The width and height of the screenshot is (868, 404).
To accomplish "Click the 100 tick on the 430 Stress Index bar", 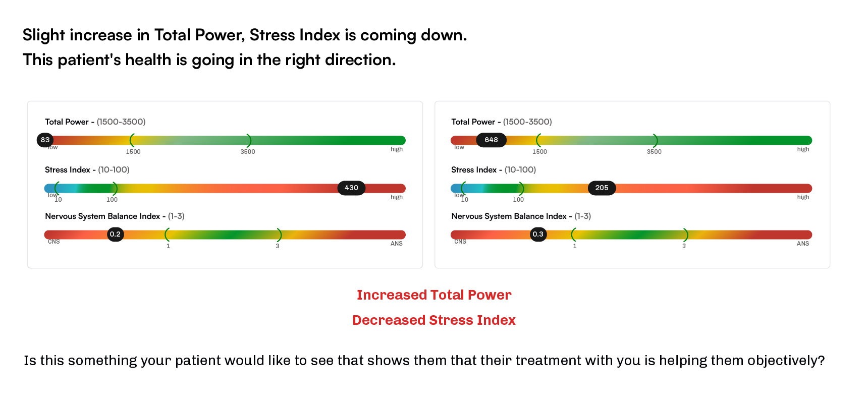I will pyautogui.click(x=112, y=200).
